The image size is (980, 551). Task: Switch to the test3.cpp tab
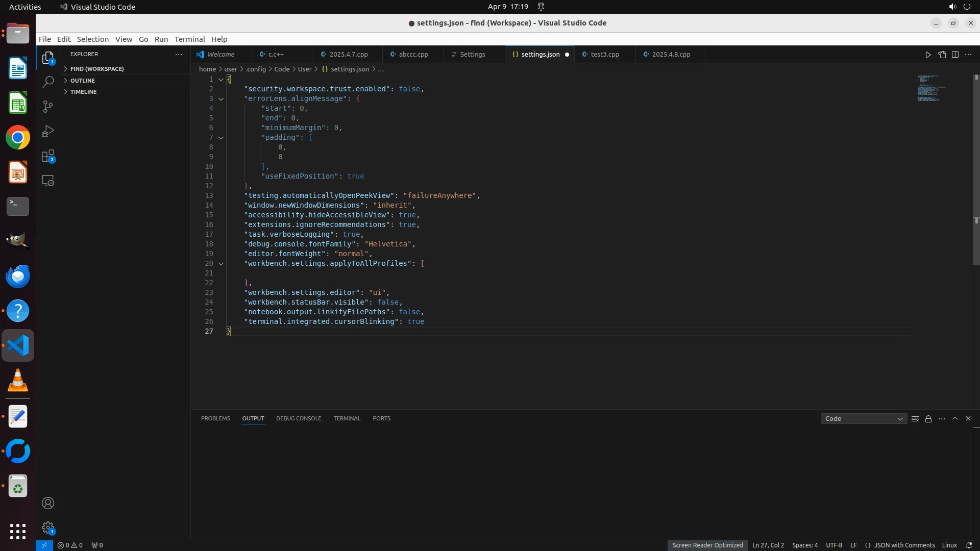pos(604,55)
